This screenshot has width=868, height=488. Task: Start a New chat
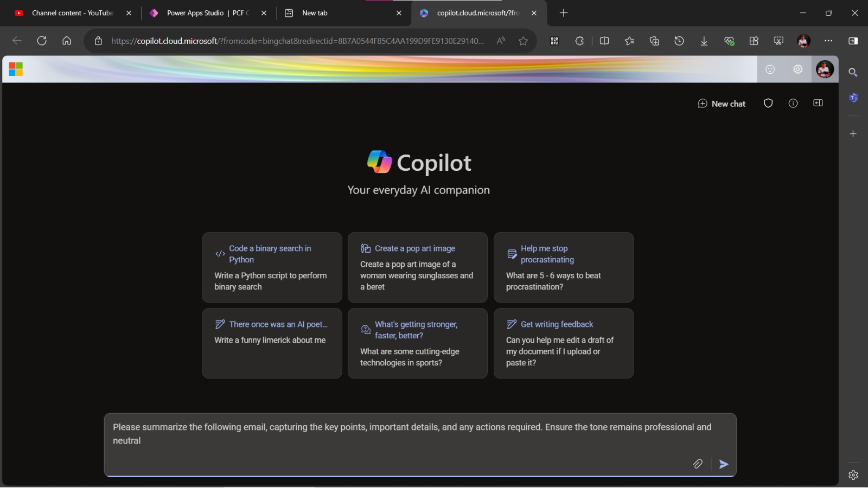tap(722, 104)
